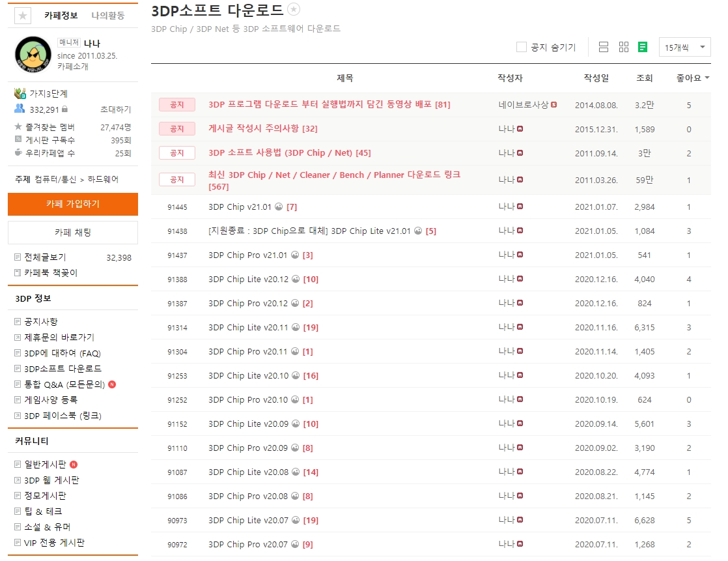Open the 3DP Chip Lite v20.12 post
This screenshot has height=561, width=728.
pyautogui.click(x=248, y=279)
